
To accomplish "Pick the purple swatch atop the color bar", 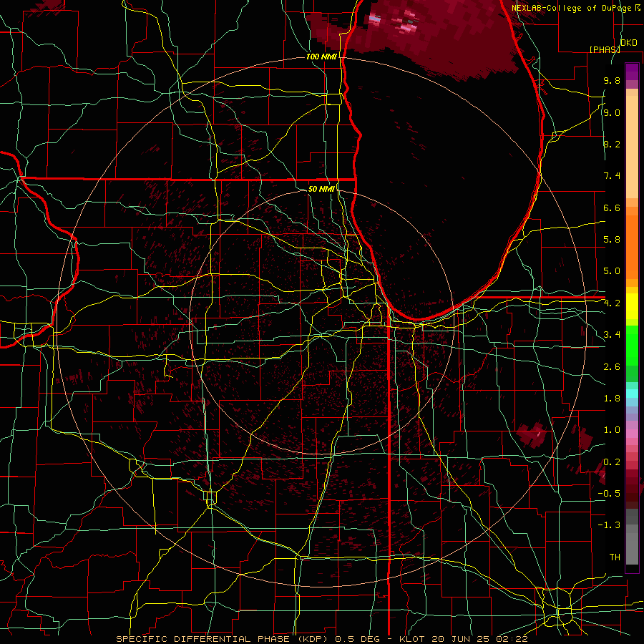I will pos(632,72).
